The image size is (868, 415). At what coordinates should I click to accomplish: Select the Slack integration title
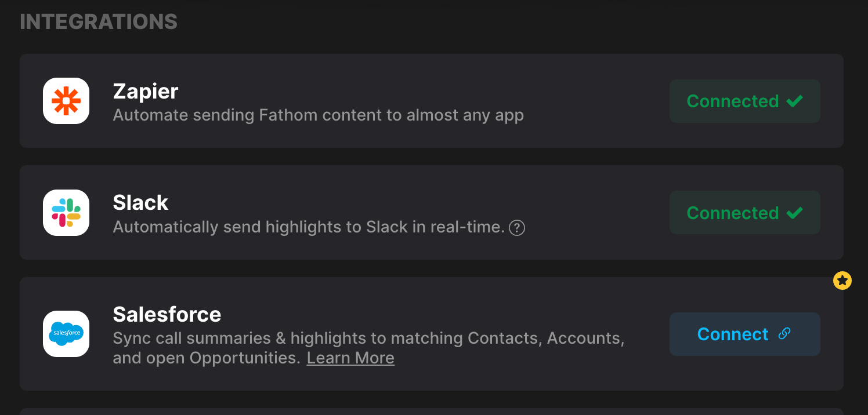[x=140, y=203]
